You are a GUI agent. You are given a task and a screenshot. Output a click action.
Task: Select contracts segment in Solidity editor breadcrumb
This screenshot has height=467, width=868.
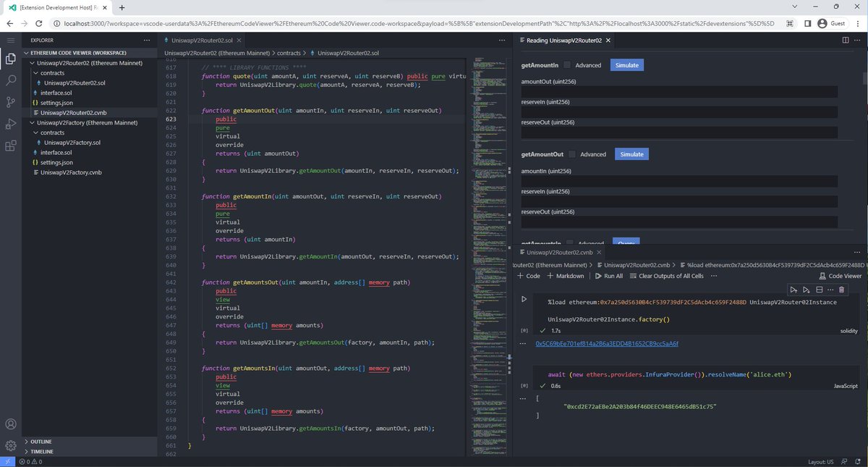(x=289, y=54)
